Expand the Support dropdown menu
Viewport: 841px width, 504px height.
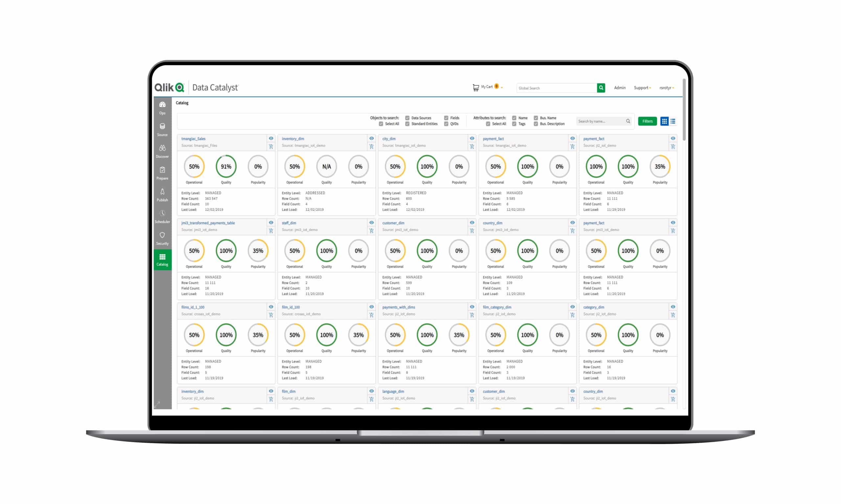click(641, 88)
